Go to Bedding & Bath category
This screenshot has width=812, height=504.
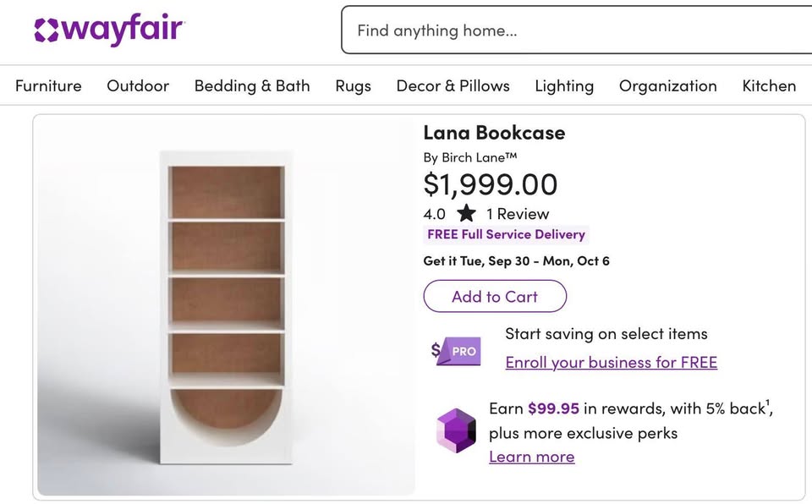[252, 86]
